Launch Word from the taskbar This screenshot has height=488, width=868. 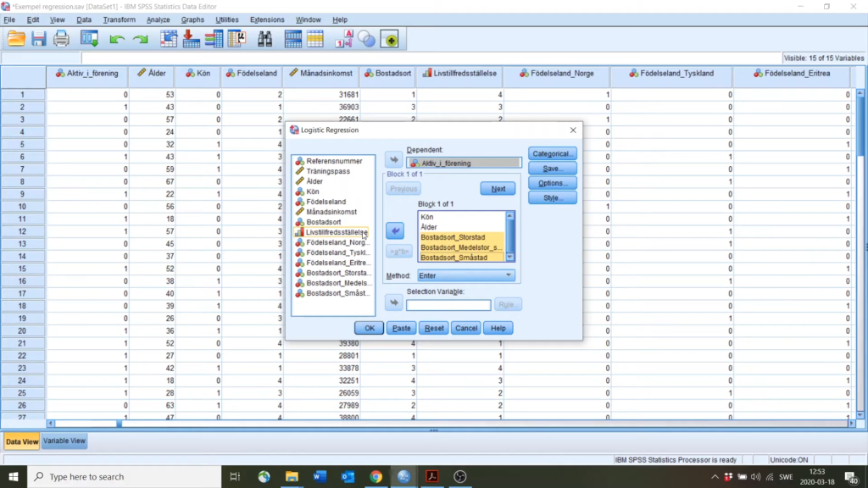(320, 476)
